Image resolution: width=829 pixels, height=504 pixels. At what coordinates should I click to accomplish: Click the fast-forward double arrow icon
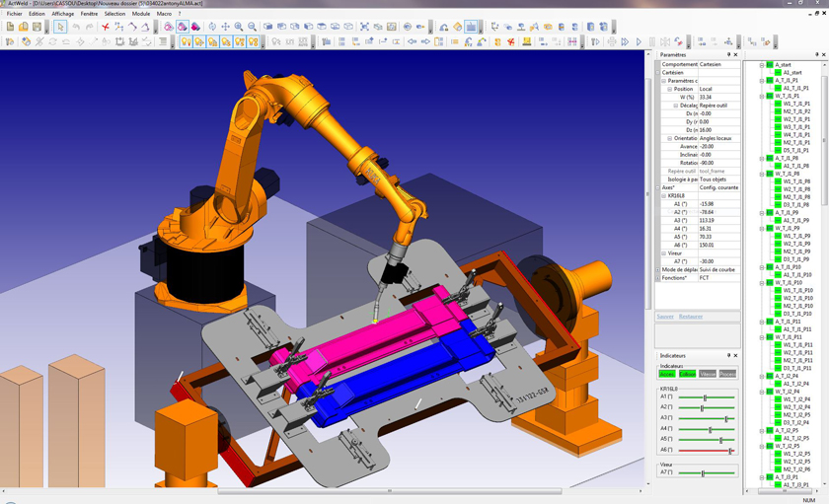pos(625,41)
